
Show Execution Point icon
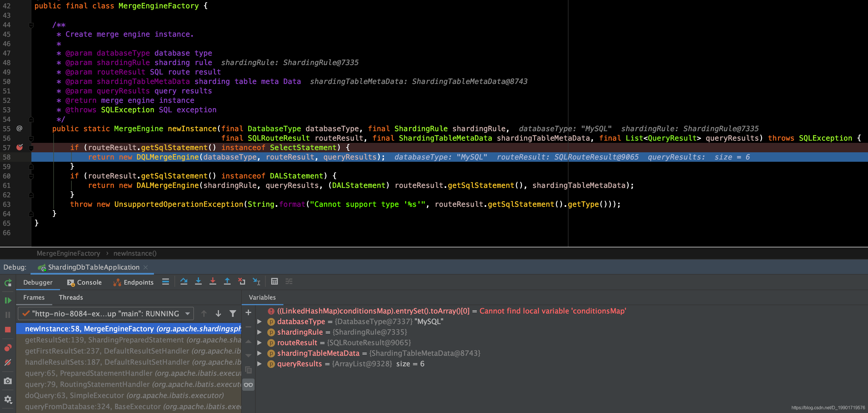pos(165,282)
